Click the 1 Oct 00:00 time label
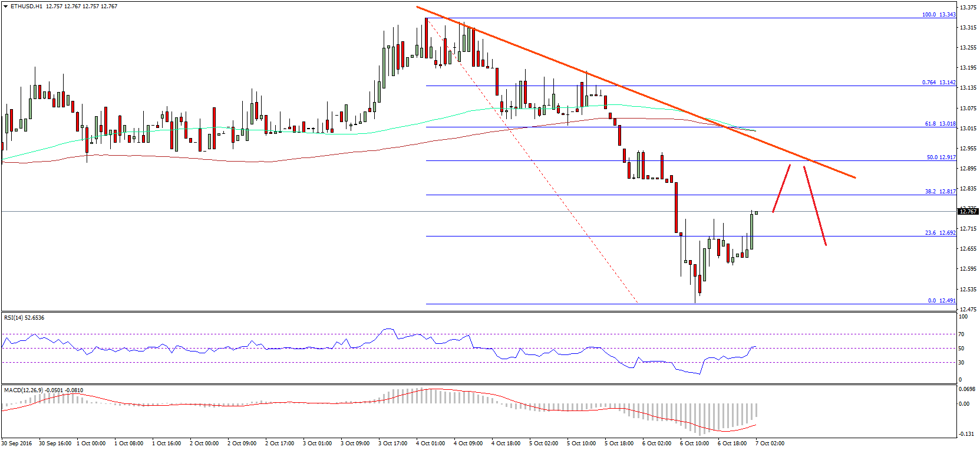 pyautogui.click(x=91, y=444)
